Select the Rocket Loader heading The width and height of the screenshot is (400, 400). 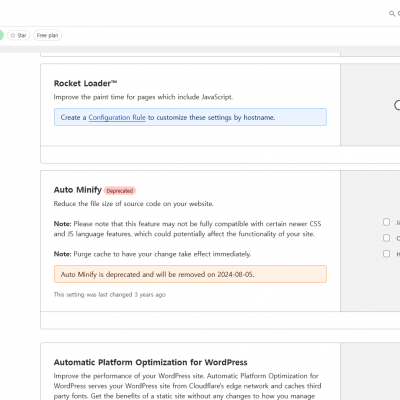coord(85,83)
